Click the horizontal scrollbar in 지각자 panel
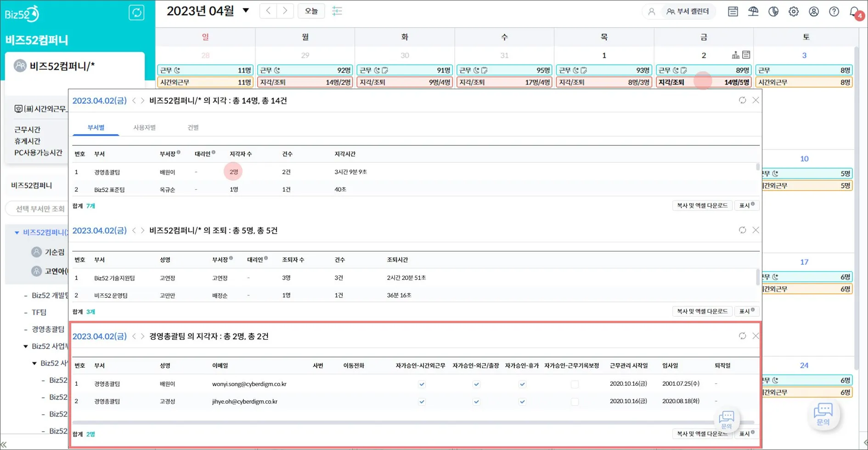Viewport: 868px width, 450px height. click(413, 422)
